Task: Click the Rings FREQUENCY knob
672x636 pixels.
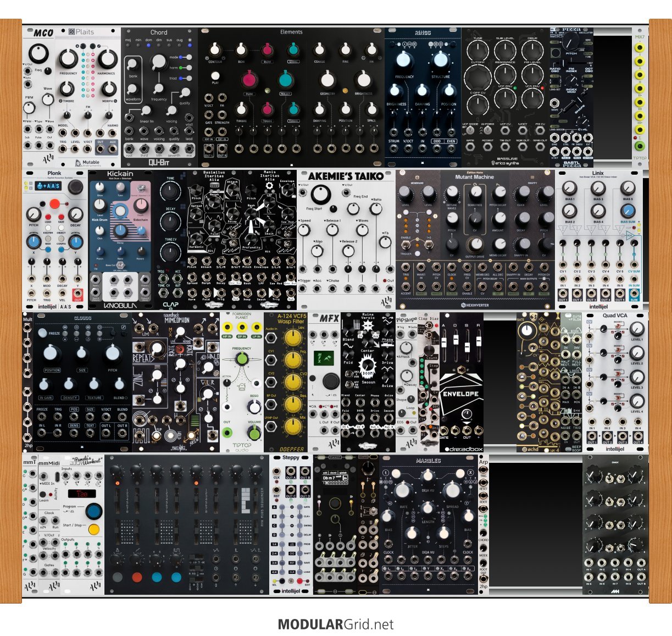Action: tap(404, 60)
